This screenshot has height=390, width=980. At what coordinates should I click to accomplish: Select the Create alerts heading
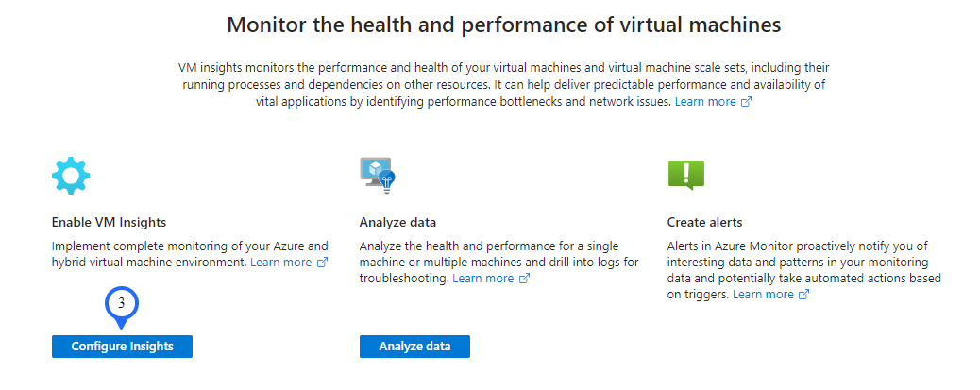point(704,223)
